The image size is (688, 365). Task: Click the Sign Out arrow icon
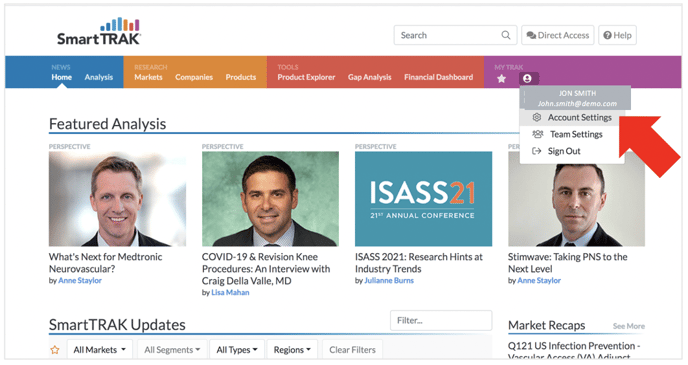(537, 151)
